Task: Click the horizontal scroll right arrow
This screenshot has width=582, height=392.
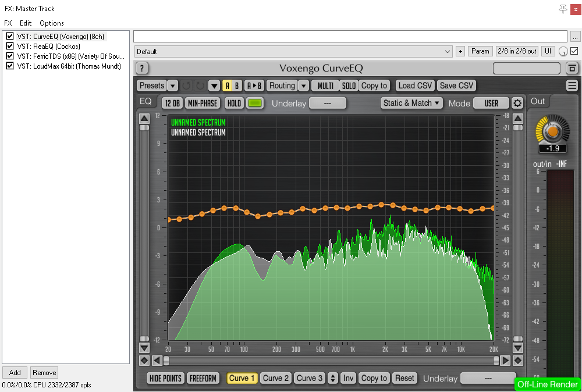Action: (x=505, y=361)
